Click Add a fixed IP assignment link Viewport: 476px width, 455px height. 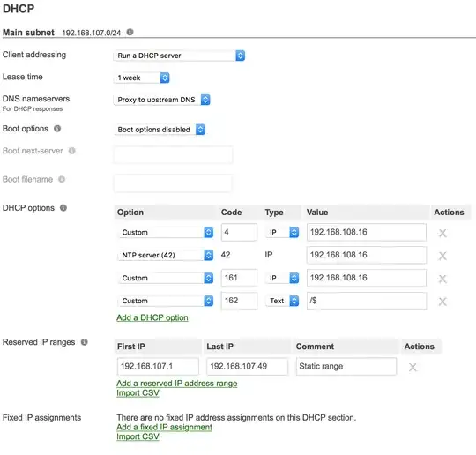164,427
